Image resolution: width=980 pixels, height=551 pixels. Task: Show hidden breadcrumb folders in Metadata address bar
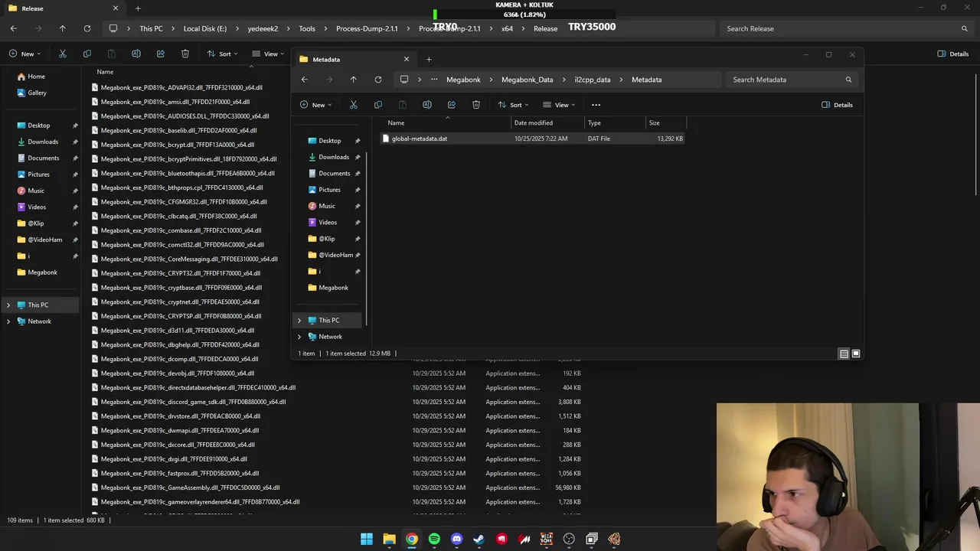pyautogui.click(x=434, y=80)
